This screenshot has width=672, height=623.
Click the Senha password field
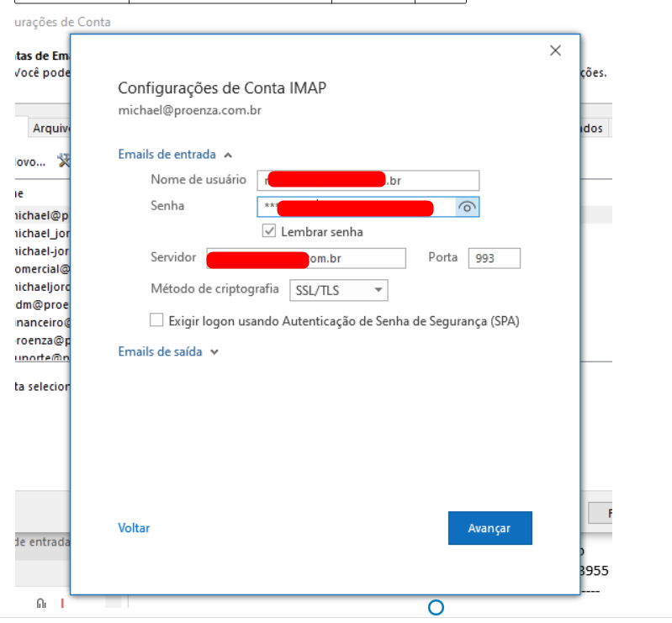coord(357,207)
